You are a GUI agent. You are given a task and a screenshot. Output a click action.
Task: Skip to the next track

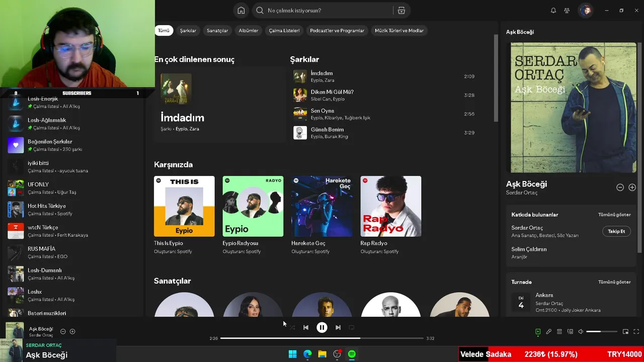pos(338,327)
